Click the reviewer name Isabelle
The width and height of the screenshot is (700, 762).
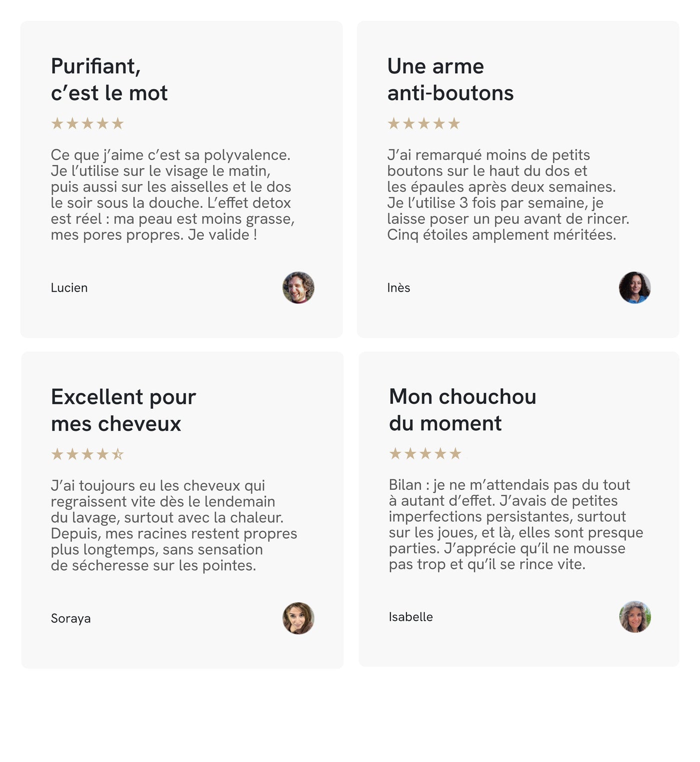click(411, 617)
